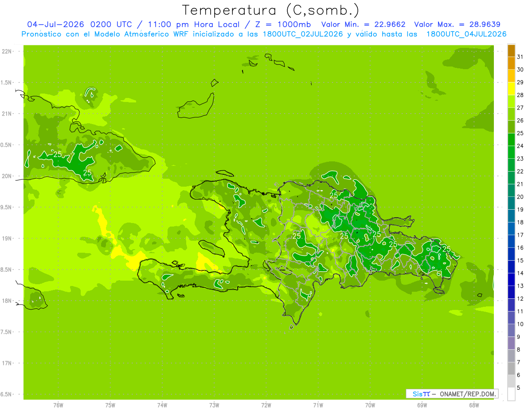This screenshot has height=411, width=532.
Task: Click the purple 9 degree legend swatch
Action: (511, 331)
